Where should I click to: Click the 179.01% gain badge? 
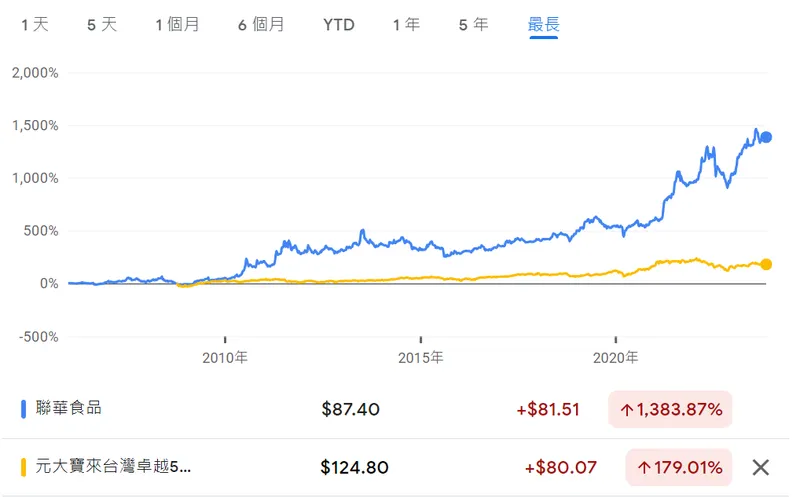click(x=679, y=467)
